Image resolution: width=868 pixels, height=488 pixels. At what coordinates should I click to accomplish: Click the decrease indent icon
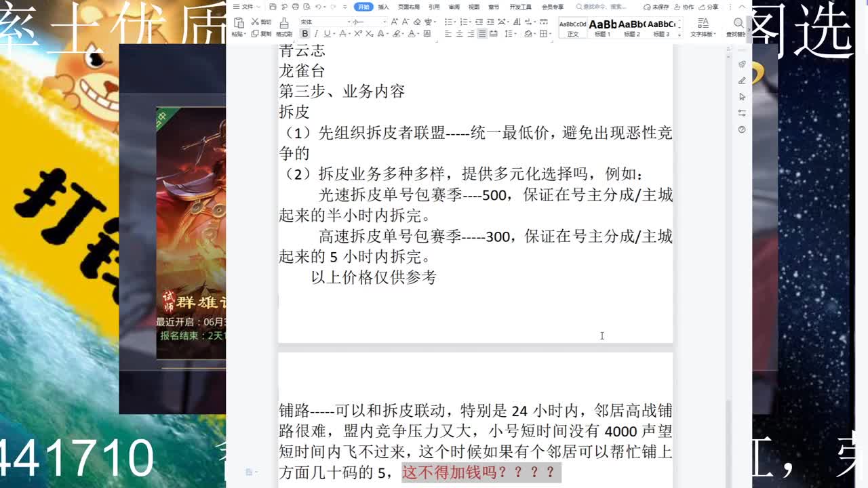pos(479,22)
